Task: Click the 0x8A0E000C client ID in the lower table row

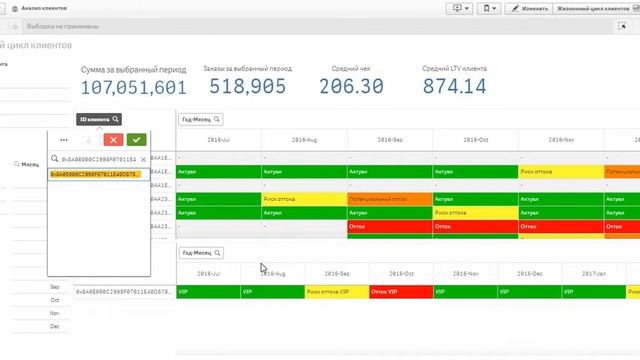Action: pos(124,292)
